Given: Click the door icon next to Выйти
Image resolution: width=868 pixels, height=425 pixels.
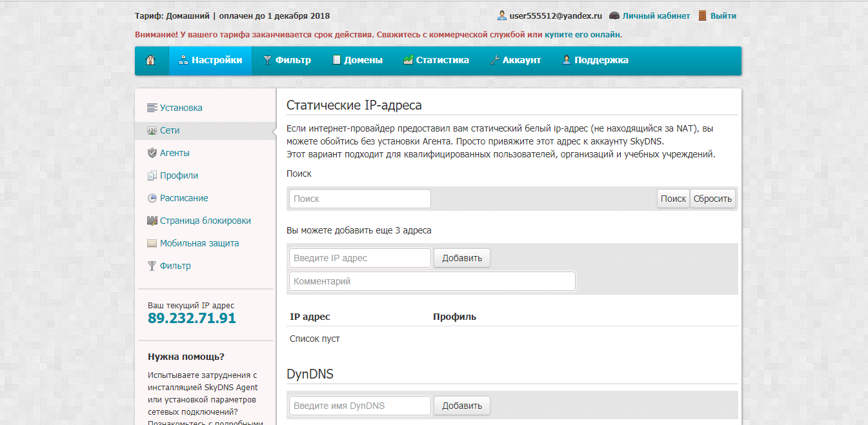Looking at the screenshot, I should pyautogui.click(x=703, y=15).
